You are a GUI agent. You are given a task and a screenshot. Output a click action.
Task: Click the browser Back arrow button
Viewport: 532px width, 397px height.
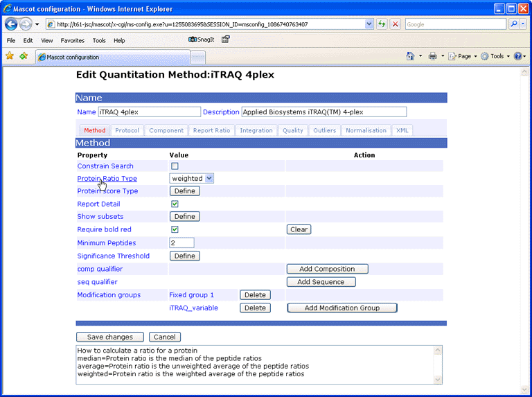tap(11, 24)
